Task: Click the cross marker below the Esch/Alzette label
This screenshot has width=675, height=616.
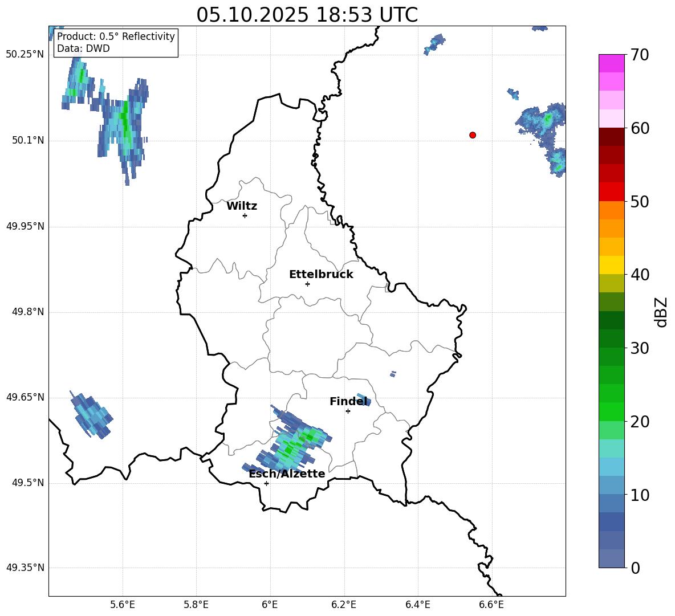Action: [x=266, y=483]
